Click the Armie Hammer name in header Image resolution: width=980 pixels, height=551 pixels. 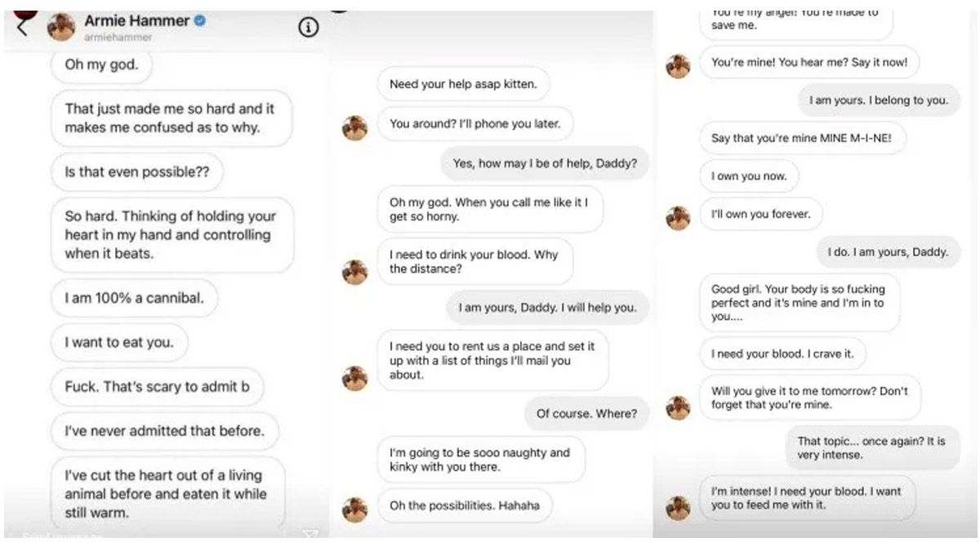(136, 21)
